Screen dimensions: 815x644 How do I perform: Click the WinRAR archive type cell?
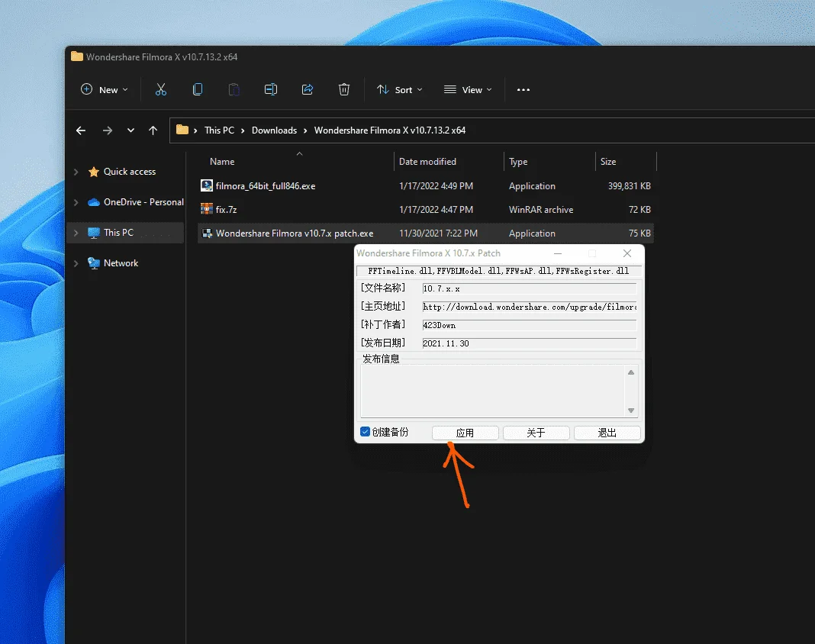click(x=541, y=210)
